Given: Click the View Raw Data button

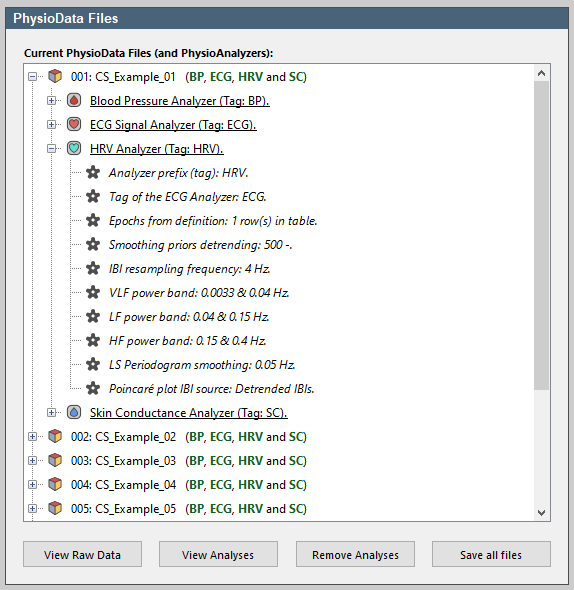Looking at the screenshot, I should coord(82,554).
